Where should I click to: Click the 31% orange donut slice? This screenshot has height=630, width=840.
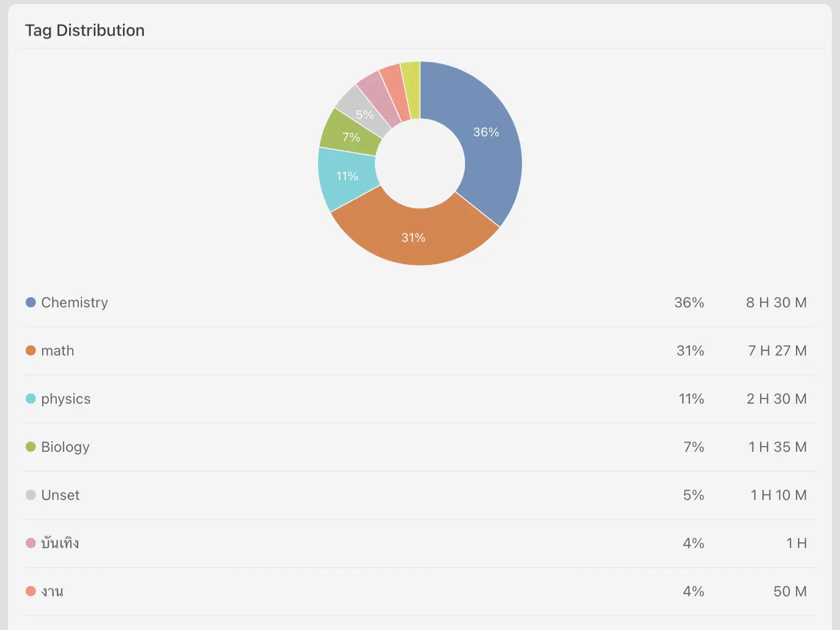414,237
